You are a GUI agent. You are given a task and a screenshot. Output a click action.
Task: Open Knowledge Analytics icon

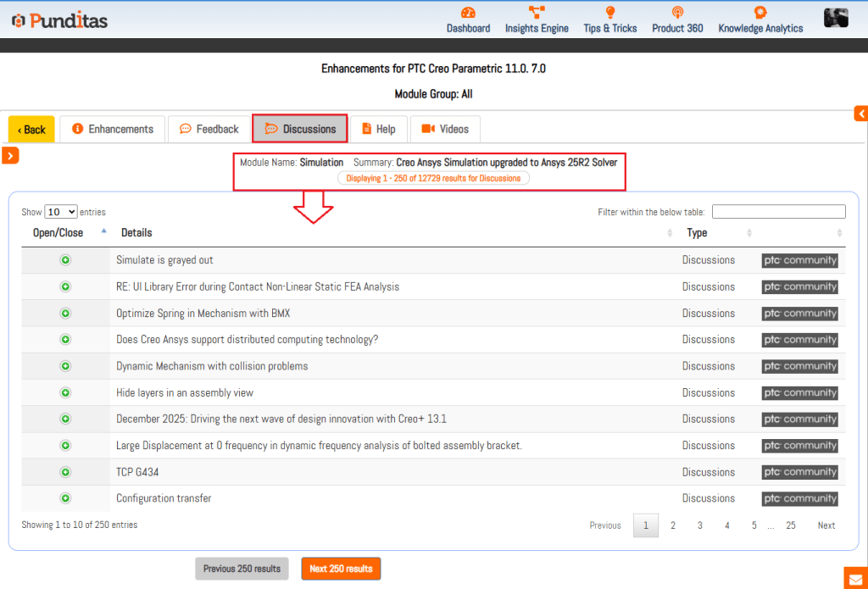click(760, 13)
